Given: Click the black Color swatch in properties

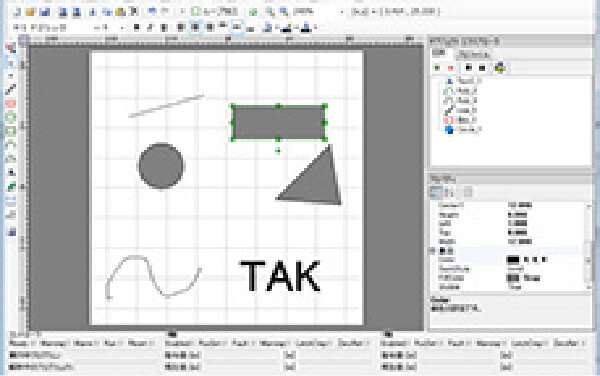Looking at the screenshot, I should pos(513,260).
